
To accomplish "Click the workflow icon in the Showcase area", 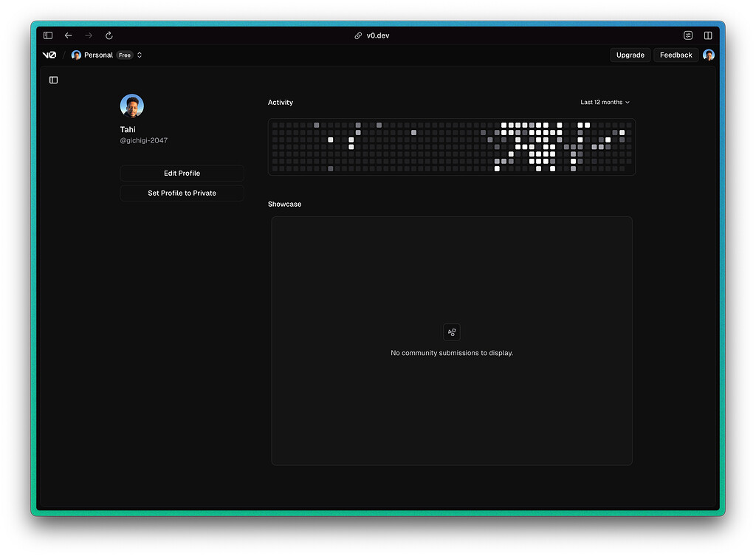I will click(x=451, y=332).
